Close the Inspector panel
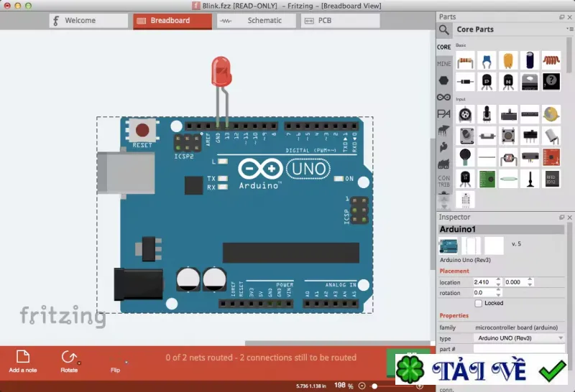This screenshot has width=575, height=392. point(570,218)
